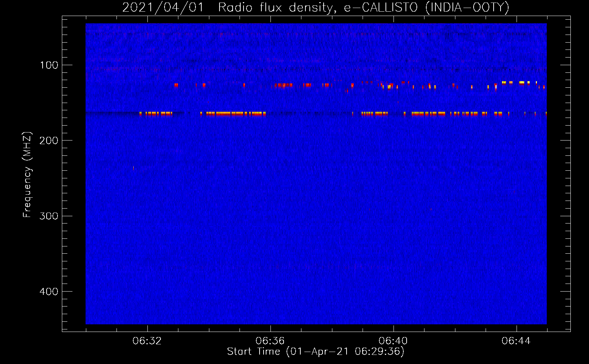Click the 300 frequency tick label
589x364 pixels.
pos(49,216)
